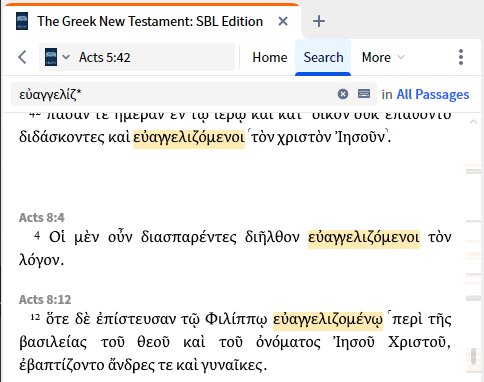Click highlighted εὐαγγελιζόμενοι in Acts 5:42 result
Viewport: 484px width, 382px height.
click(x=189, y=138)
